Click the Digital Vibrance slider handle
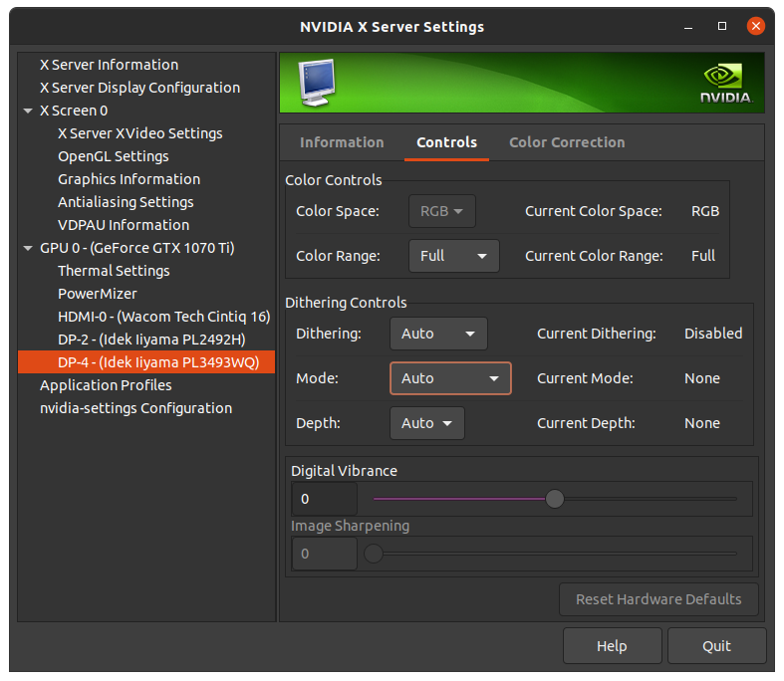The height and width of the screenshot is (681, 784). coord(555,499)
